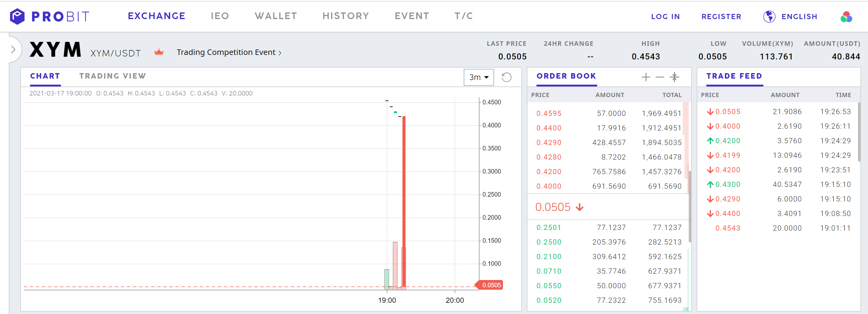Click the 0.0505 current price in order book
The width and height of the screenshot is (868, 314).
(553, 207)
